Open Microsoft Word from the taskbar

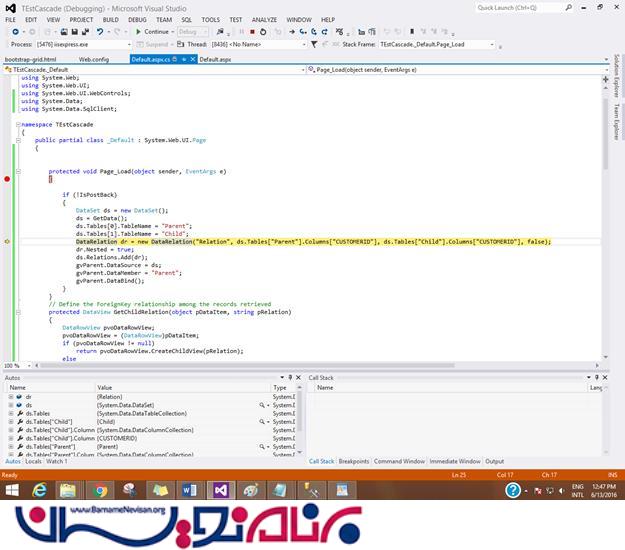pos(190,490)
